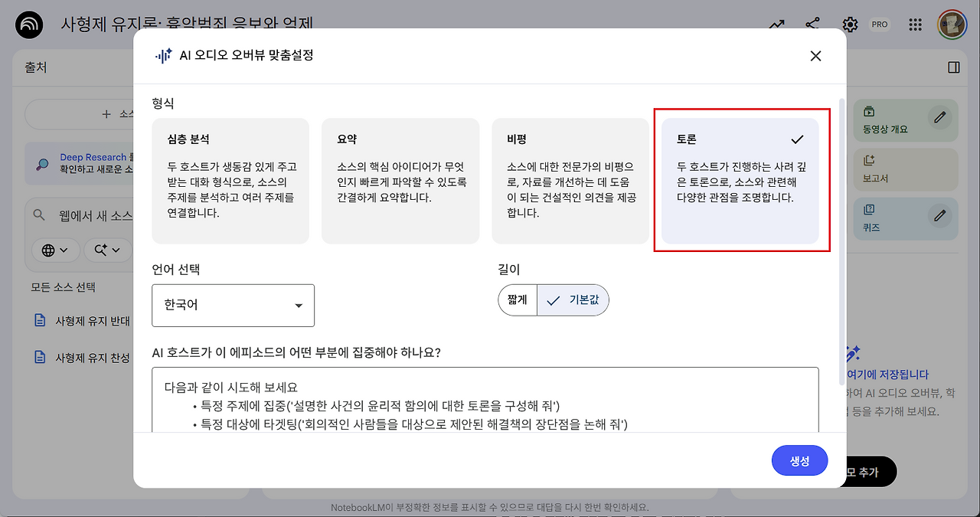Click the Deep Research banner icon
980x517 pixels.
(44, 163)
